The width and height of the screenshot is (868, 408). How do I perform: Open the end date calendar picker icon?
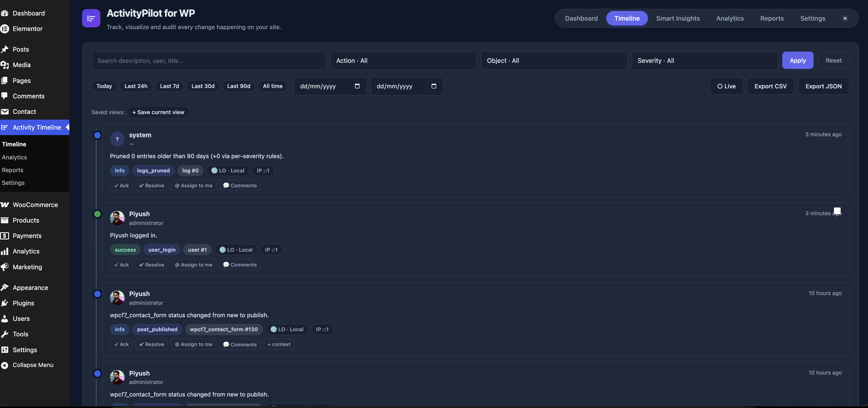coord(434,86)
